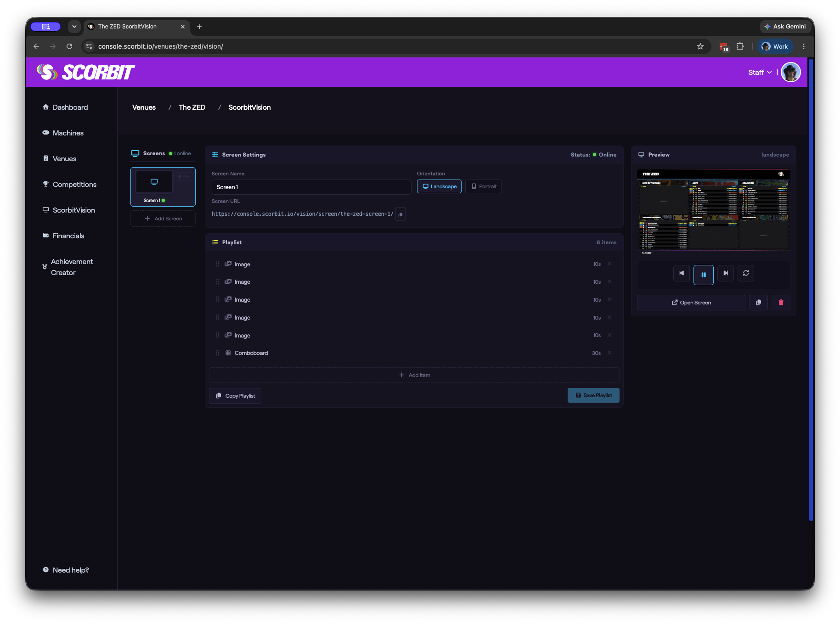Open the tab search dropdown chevron
Image resolution: width=840 pixels, height=624 pixels.
[74, 27]
